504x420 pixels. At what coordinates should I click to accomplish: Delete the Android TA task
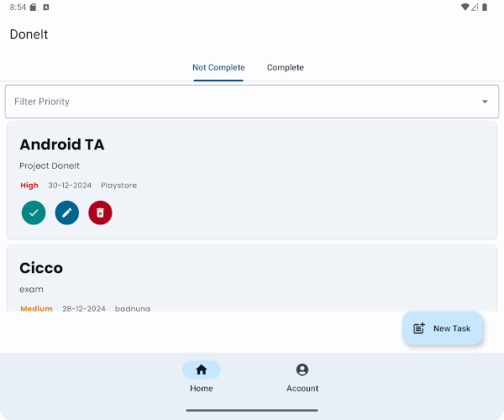point(100,213)
